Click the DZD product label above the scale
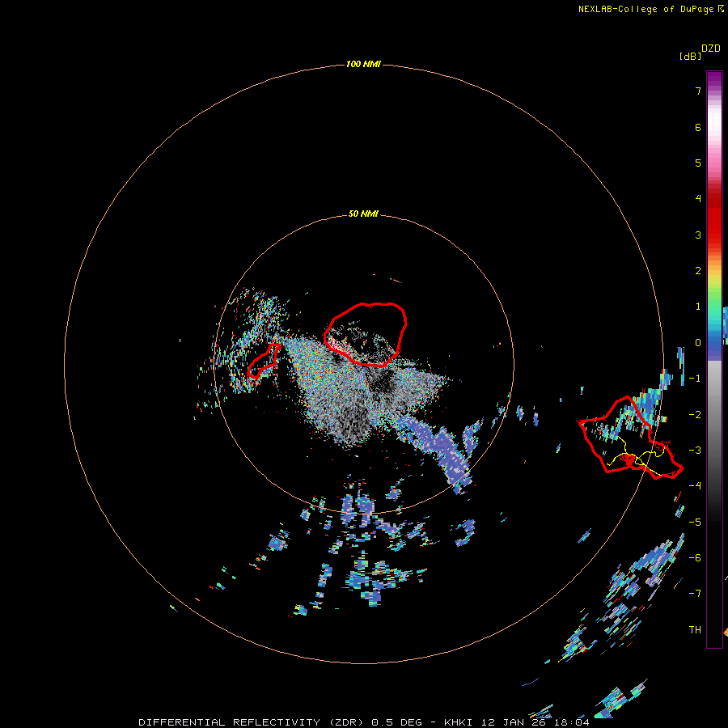728x728 pixels. coord(711,49)
